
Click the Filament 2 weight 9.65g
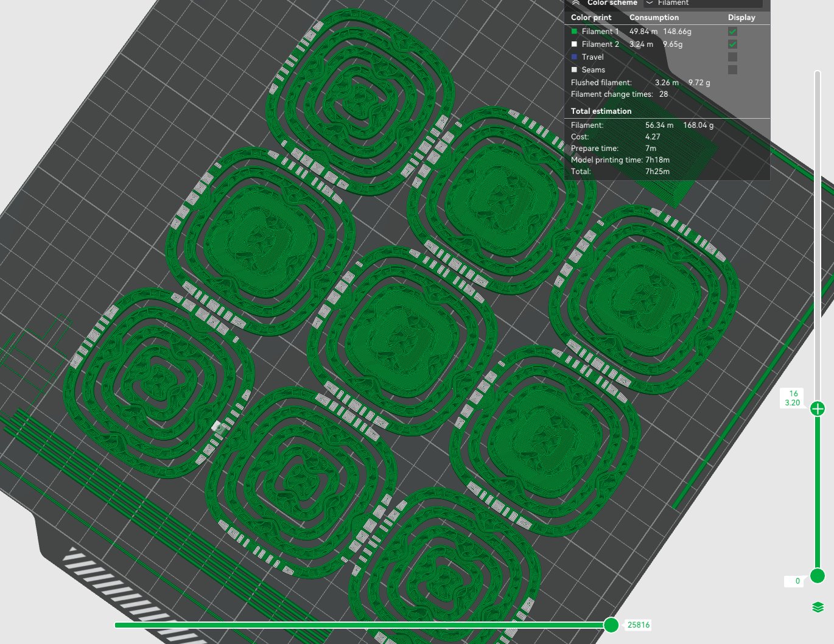673,44
